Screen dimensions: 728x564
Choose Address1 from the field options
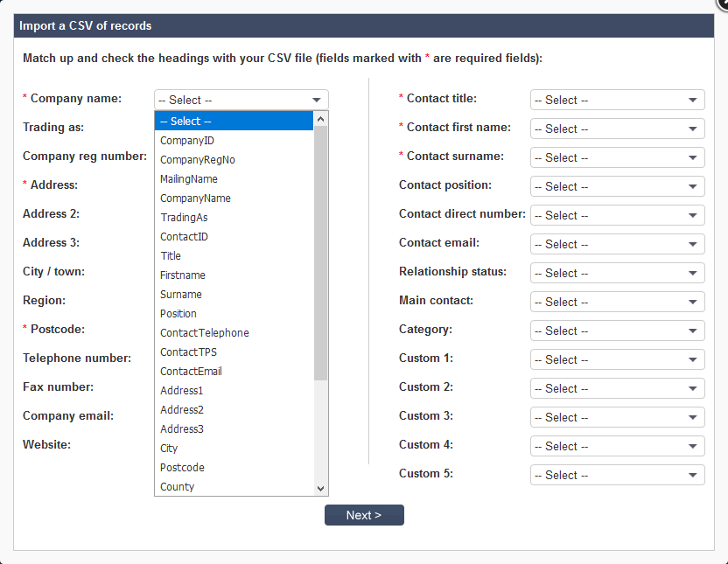click(x=181, y=390)
